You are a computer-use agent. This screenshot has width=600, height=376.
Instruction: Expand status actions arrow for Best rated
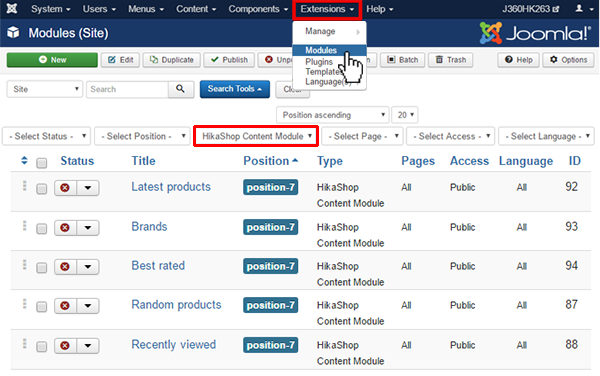[x=88, y=267]
